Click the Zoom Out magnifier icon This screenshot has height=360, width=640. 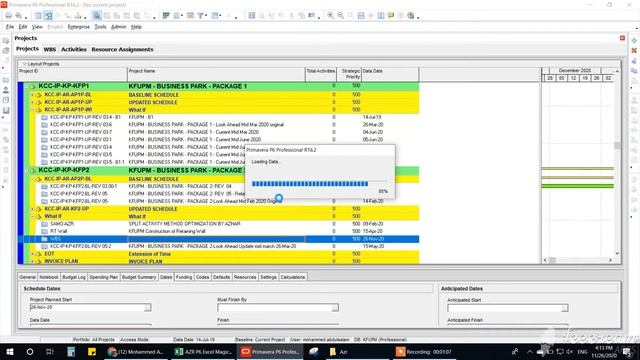click(x=340, y=16)
